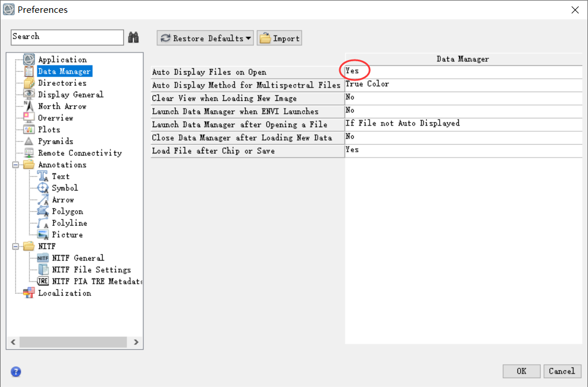The height and width of the screenshot is (387, 588).
Task: Click the Annotations folder icon
Action: (29, 165)
